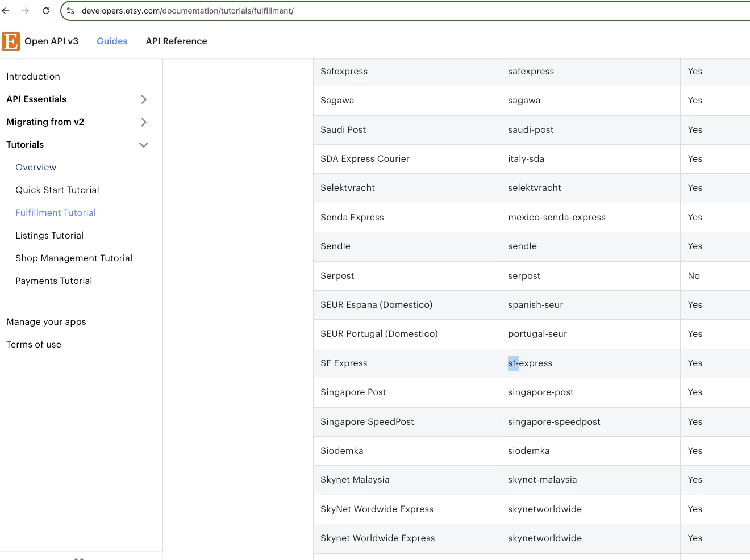The width and height of the screenshot is (750, 560).
Task: Open API Essentials section in sidebar
Action: [x=36, y=99]
